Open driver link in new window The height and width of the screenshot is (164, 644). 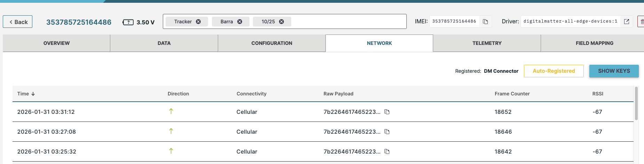627,22
